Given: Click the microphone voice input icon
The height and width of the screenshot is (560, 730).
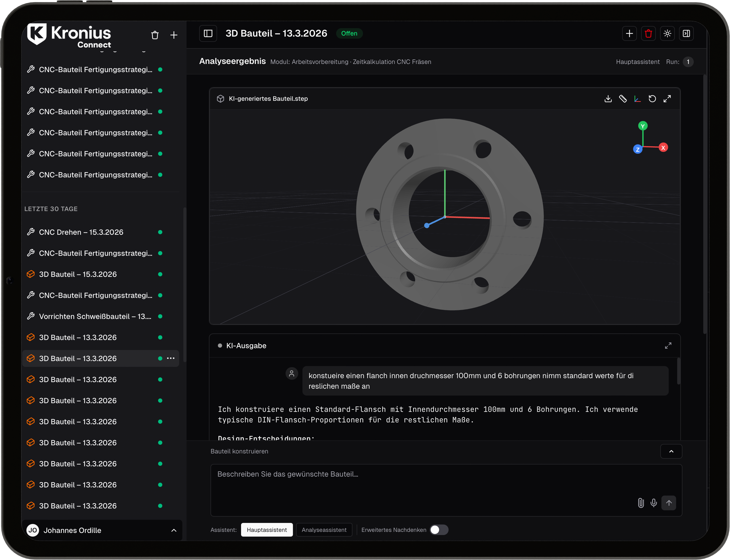Looking at the screenshot, I should tap(654, 503).
